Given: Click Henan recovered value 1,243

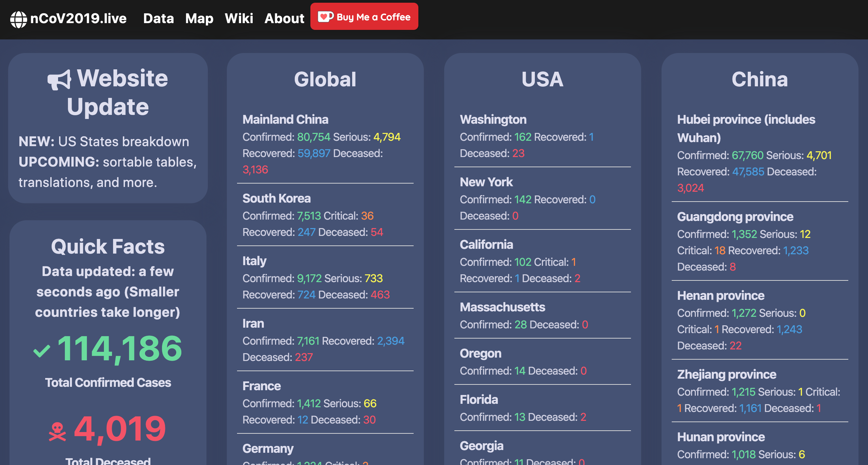Looking at the screenshot, I should coord(789,329).
